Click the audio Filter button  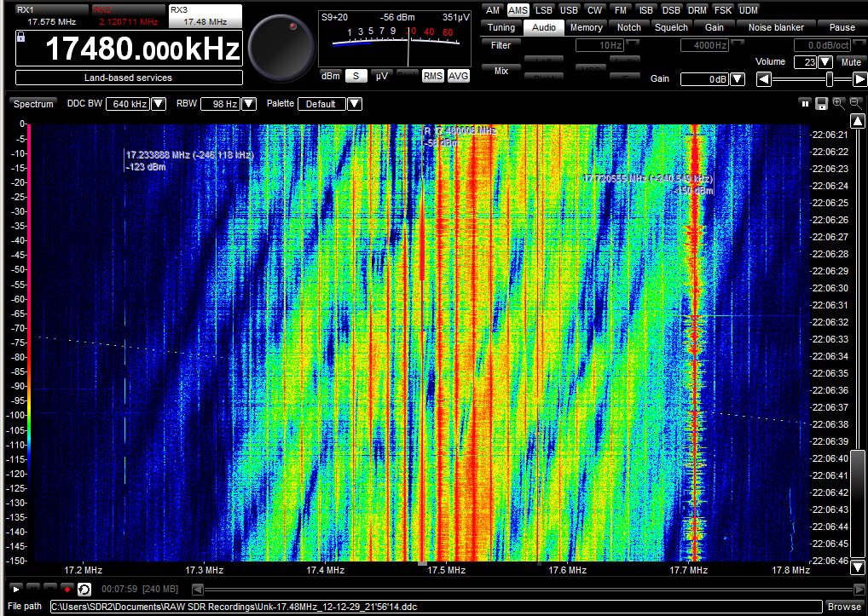[501, 45]
